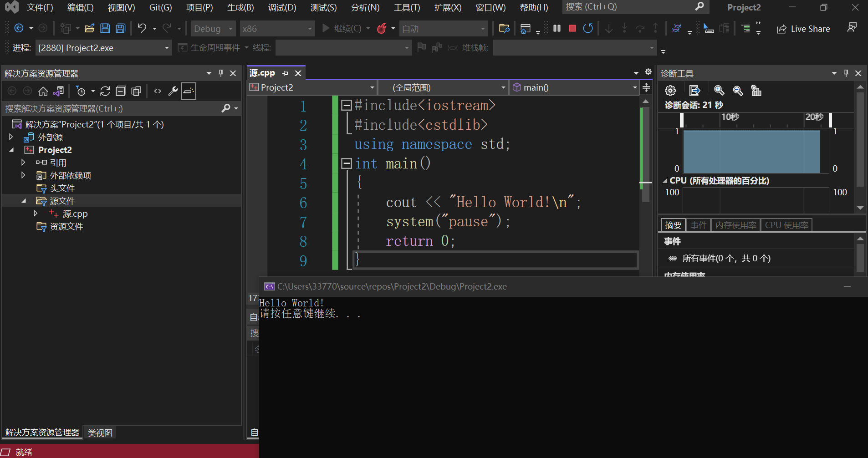This screenshot has width=868, height=458.
Task: Expand the 外部依赖项 tree node
Action: click(x=23, y=175)
